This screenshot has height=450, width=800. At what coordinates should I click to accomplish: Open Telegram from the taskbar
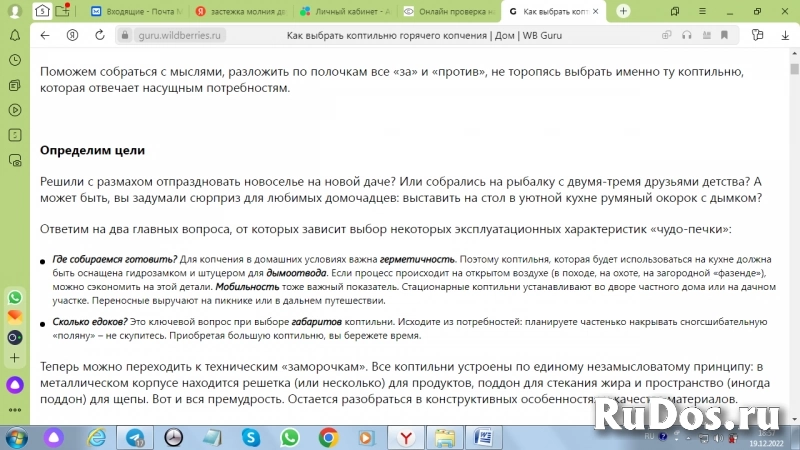pyautogui.click(x=135, y=438)
